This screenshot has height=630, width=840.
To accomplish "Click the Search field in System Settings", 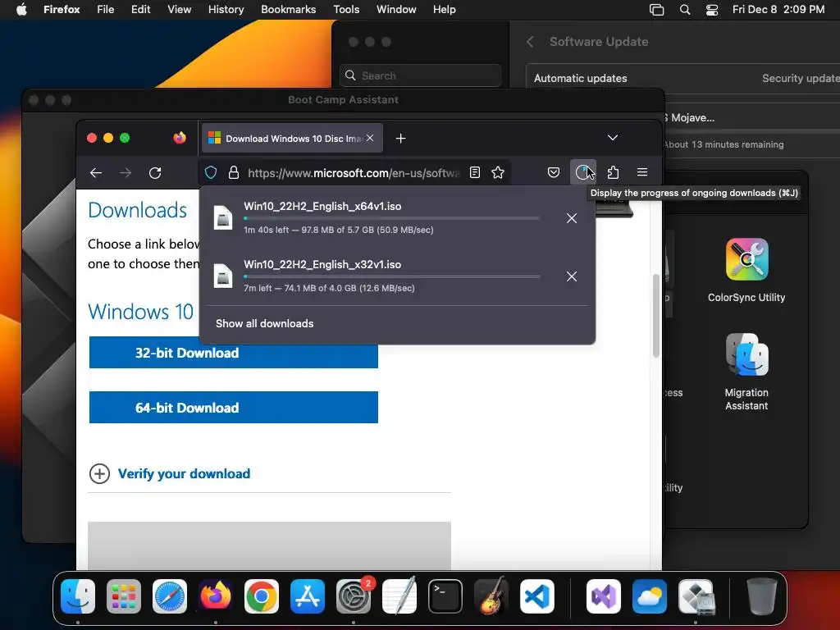I will [421, 75].
